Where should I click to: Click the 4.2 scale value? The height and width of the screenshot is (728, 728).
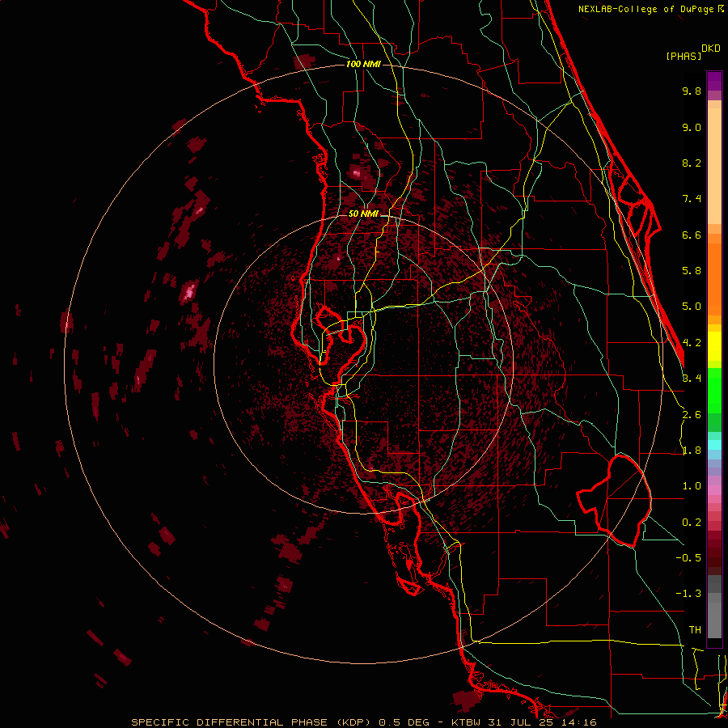(692, 343)
